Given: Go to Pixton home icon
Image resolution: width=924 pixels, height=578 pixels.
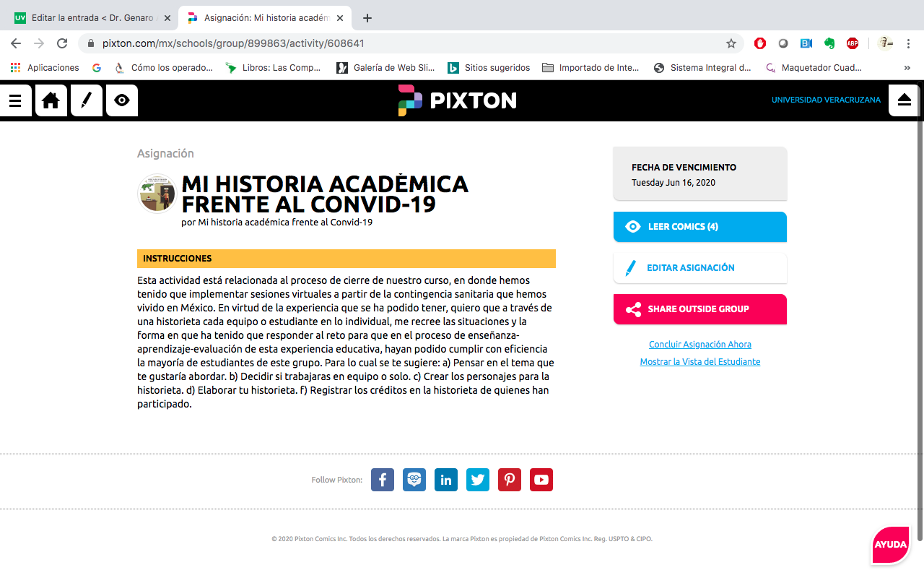Looking at the screenshot, I should pyautogui.click(x=51, y=101).
